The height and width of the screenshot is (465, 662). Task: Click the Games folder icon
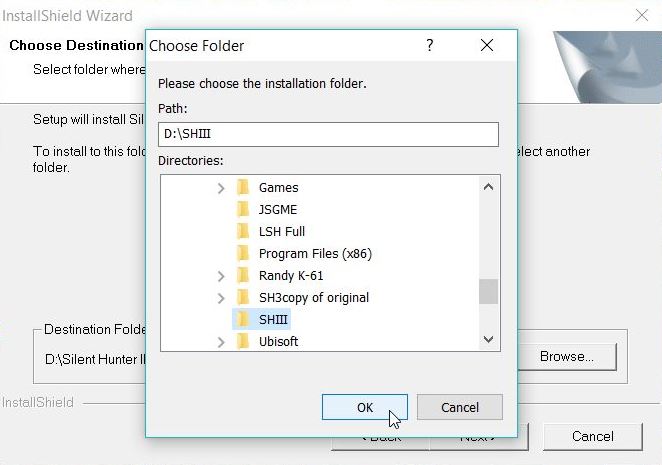(243, 187)
